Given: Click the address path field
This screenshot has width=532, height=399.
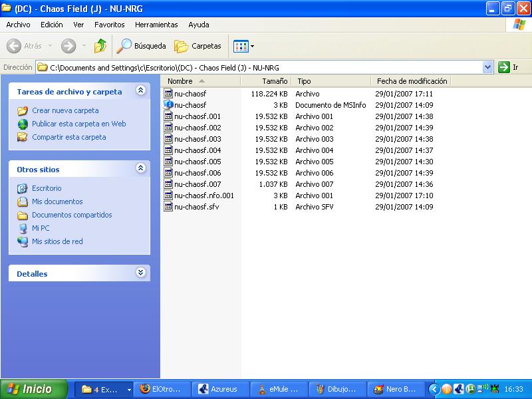Looking at the screenshot, I should click(x=259, y=68).
